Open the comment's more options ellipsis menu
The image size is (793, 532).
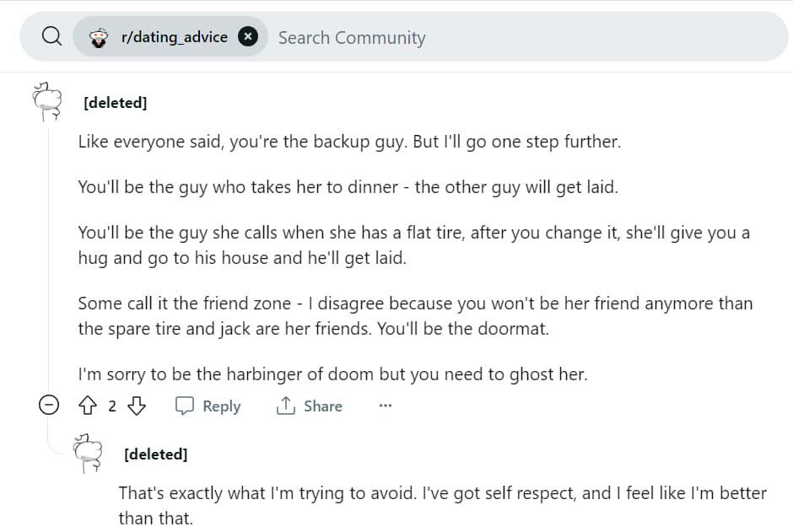pos(386,406)
